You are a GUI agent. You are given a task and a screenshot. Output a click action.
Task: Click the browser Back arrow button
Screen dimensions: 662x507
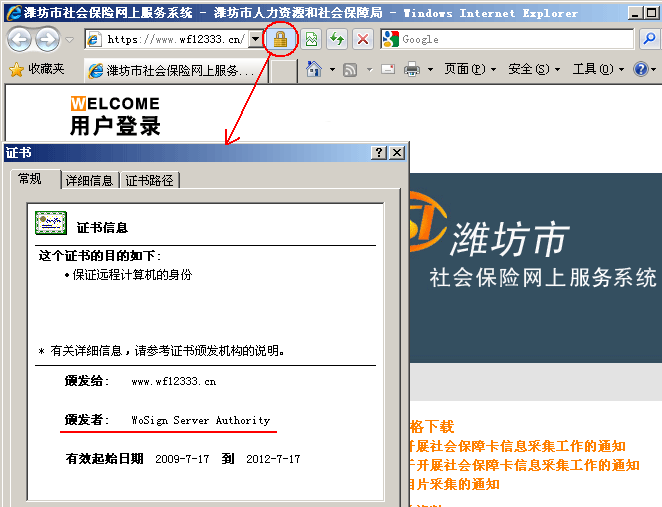pyautogui.click(x=20, y=39)
